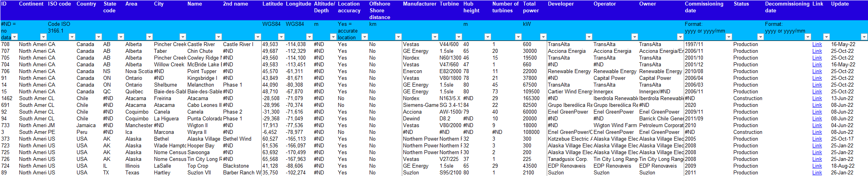
Task: Follow the Link in row ID 708
Action: tap(817, 44)
